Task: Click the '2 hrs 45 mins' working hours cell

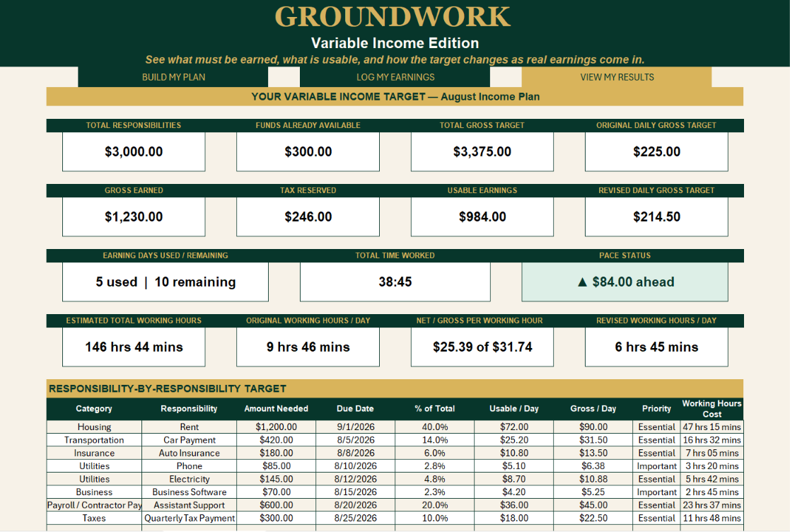Action: (x=712, y=492)
